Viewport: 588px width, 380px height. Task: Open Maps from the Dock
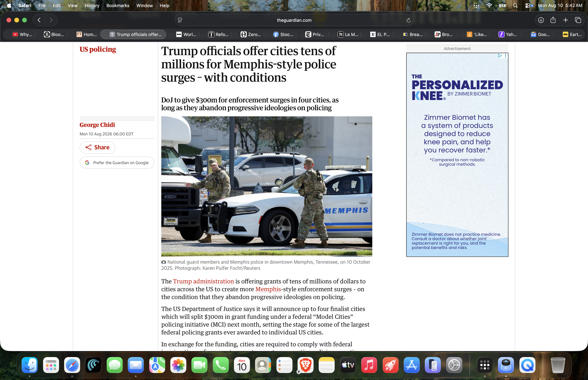point(157,365)
